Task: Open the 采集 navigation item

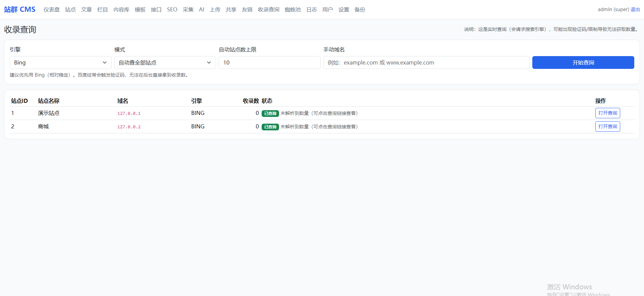Action: (188, 10)
